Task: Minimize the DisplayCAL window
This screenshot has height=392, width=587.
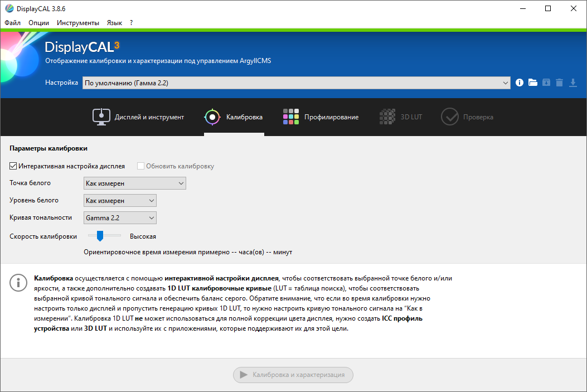Action: point(523,8)
